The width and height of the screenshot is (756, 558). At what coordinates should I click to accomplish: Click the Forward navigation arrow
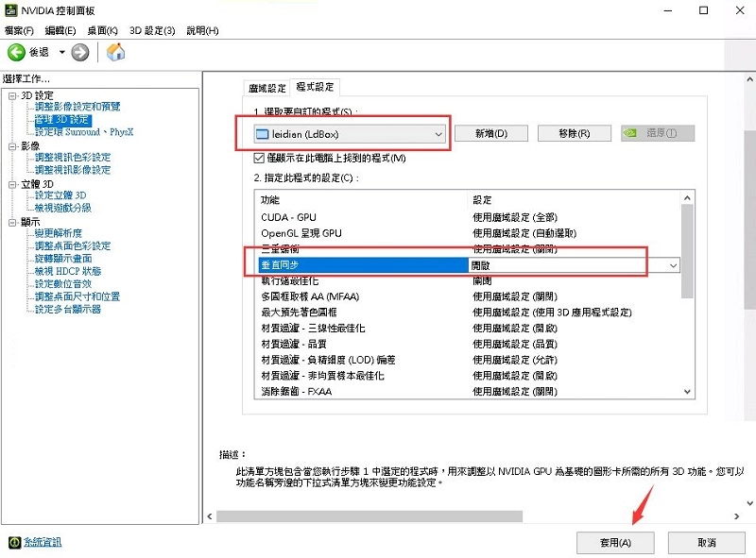click(80, 52)
